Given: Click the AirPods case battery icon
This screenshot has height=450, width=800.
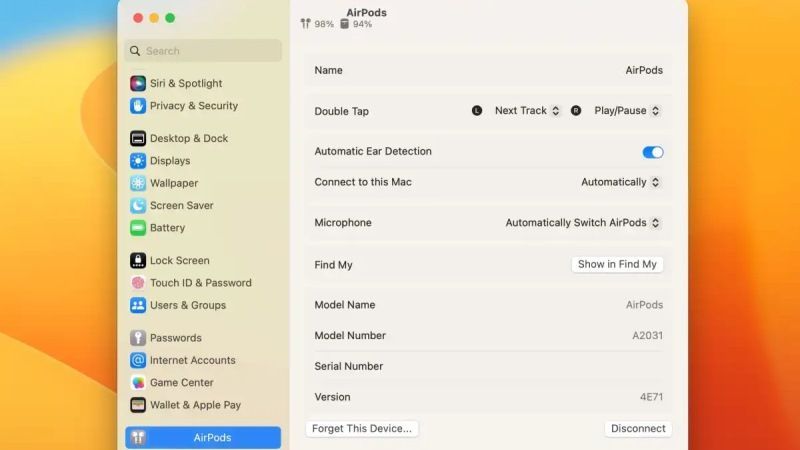Looking at the screenshot, I should (x=344, y=23).
